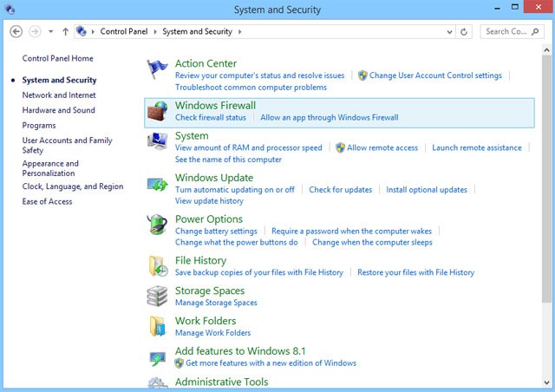
Task: Click System and Security in breadcrumb path
Action: [197, 31]
